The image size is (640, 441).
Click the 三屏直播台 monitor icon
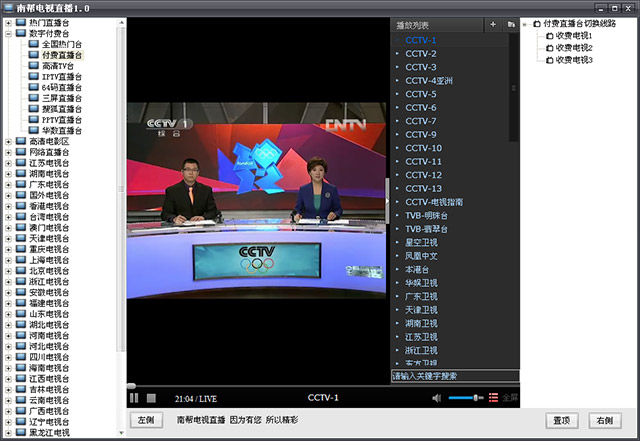coord(34,98)
